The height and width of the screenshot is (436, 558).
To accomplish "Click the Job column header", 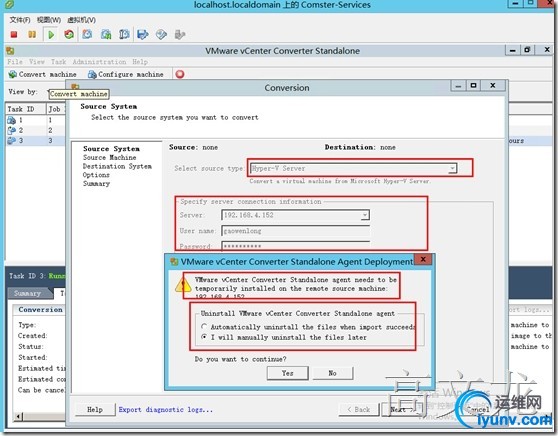I will click(56, 109).
